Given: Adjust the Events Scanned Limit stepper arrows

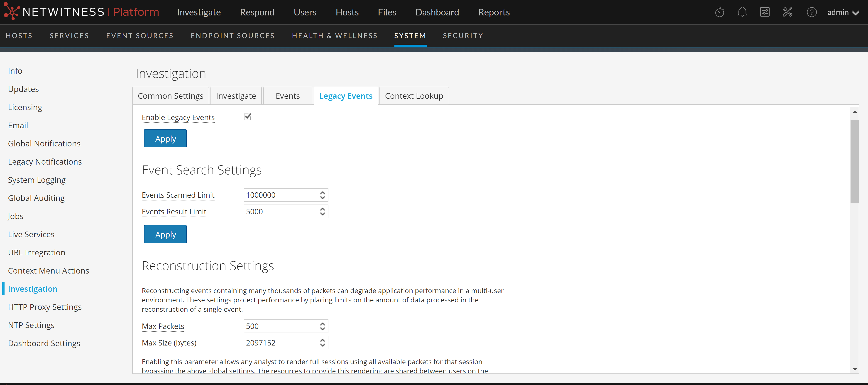Looking at the screenshot, I should [323, 195].
